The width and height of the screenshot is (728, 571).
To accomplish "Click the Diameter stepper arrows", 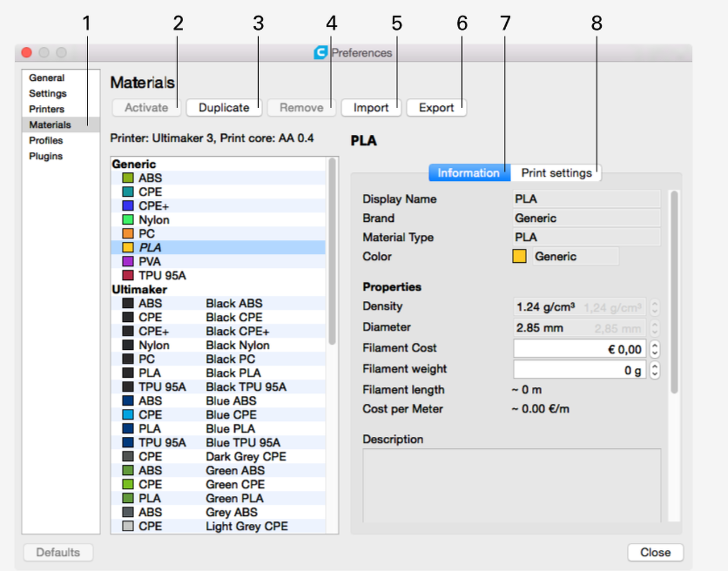I will point(655,328).
